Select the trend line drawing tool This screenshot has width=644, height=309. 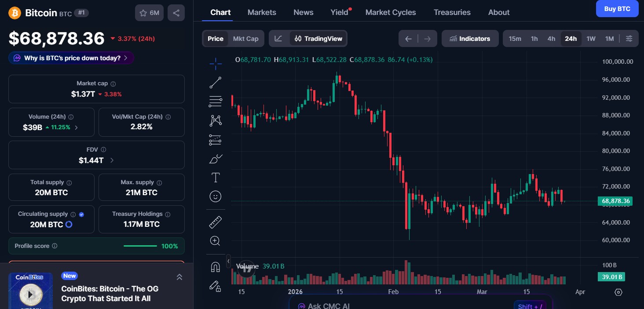(215, 82)
